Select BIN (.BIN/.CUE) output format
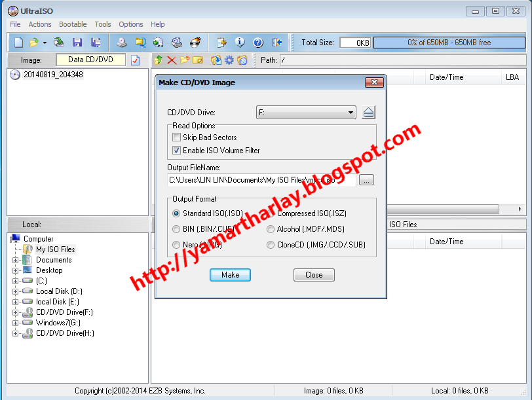532x400 pixels. pos(176,229)
